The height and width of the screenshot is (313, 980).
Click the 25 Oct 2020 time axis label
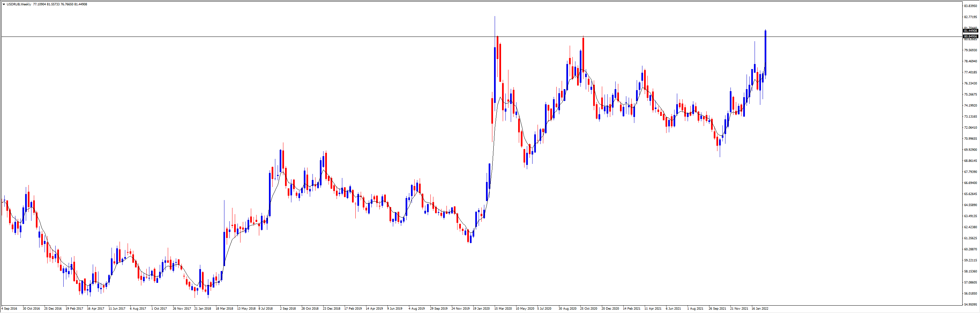pyautogui.click(x=588, y=309)
